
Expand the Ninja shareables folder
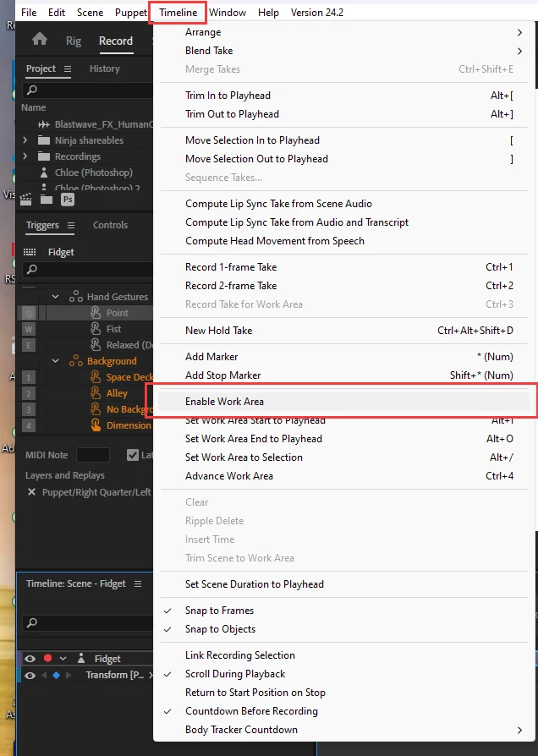click(x=25, y=140)
